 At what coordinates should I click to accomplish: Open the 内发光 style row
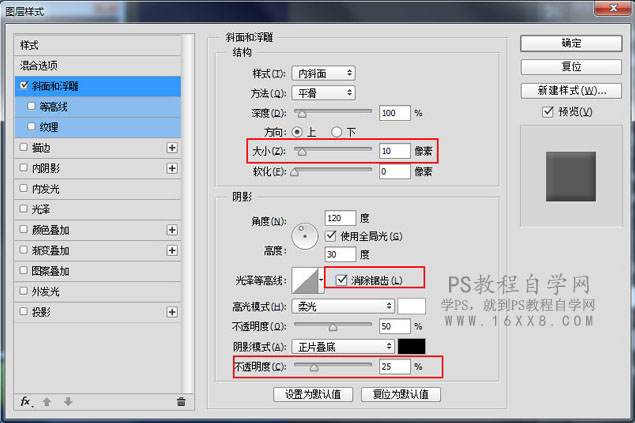coord(98,189)
